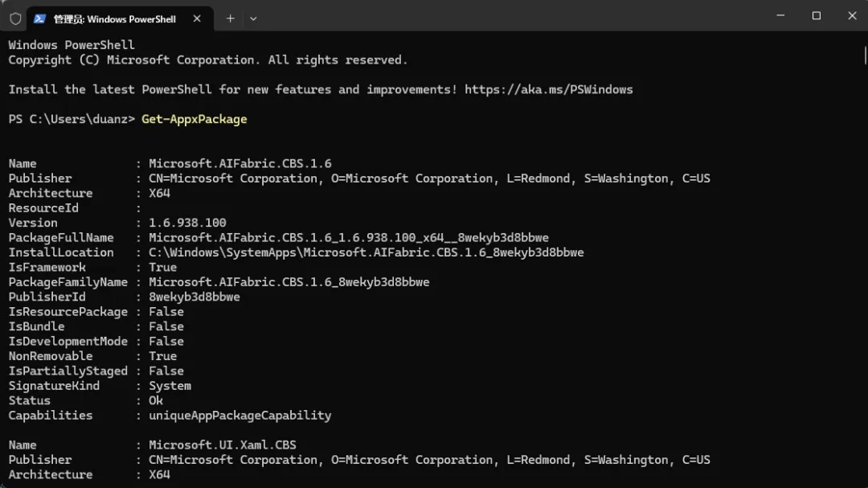The width and height of the screenshot is (868, 488).
Task: Click the NonRemovable True value
Action: tap(162, 356)
